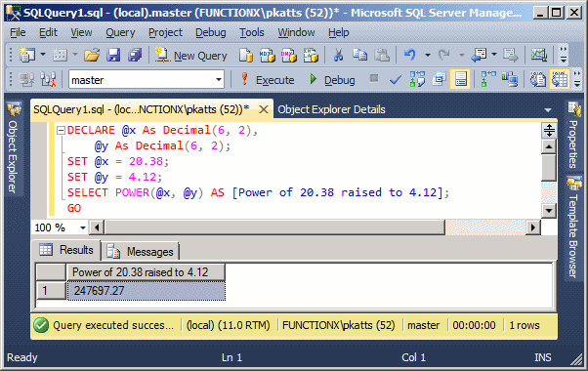Image resolution: width=588 pixels, height=371 pixels.
Task: Open the Edit menu
Action: pos(48,32)
